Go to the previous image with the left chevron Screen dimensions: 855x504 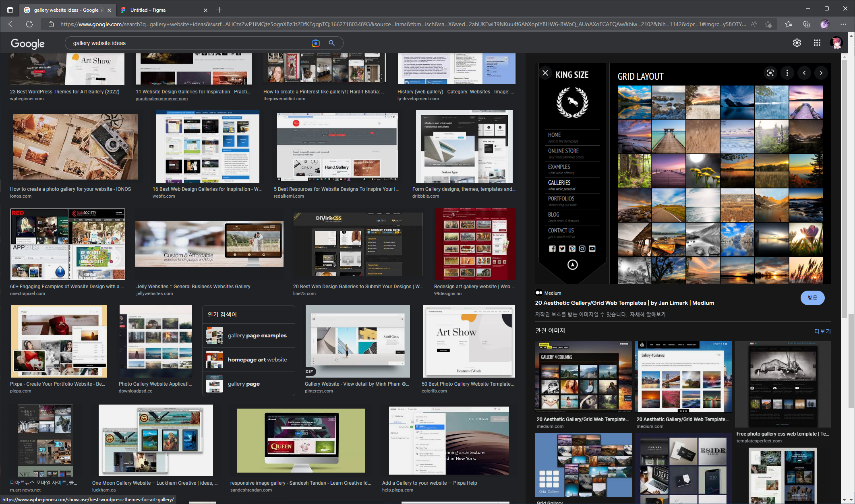click(804, 73)
